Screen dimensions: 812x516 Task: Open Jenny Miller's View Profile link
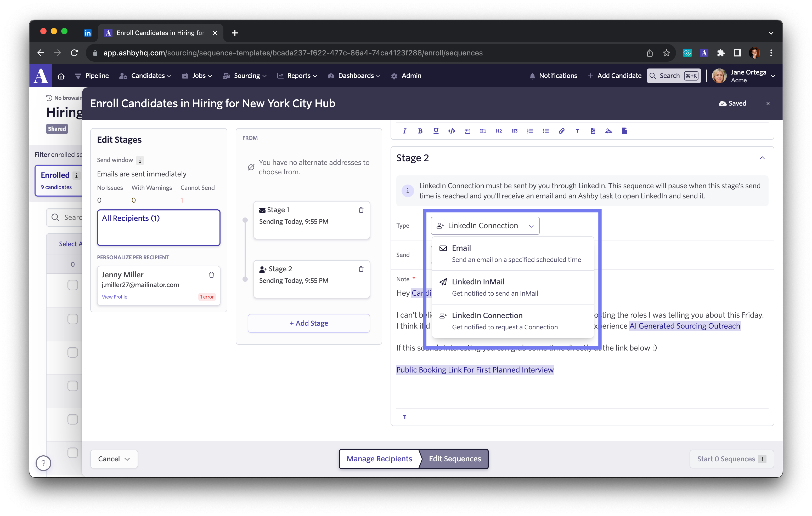click(114, 297)
